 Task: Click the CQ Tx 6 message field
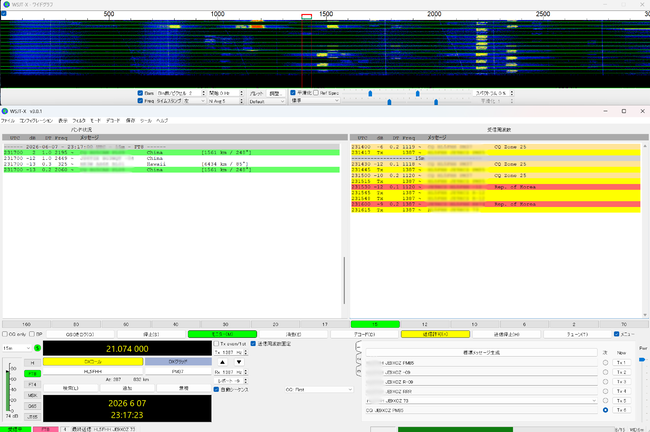coord(481,410)
